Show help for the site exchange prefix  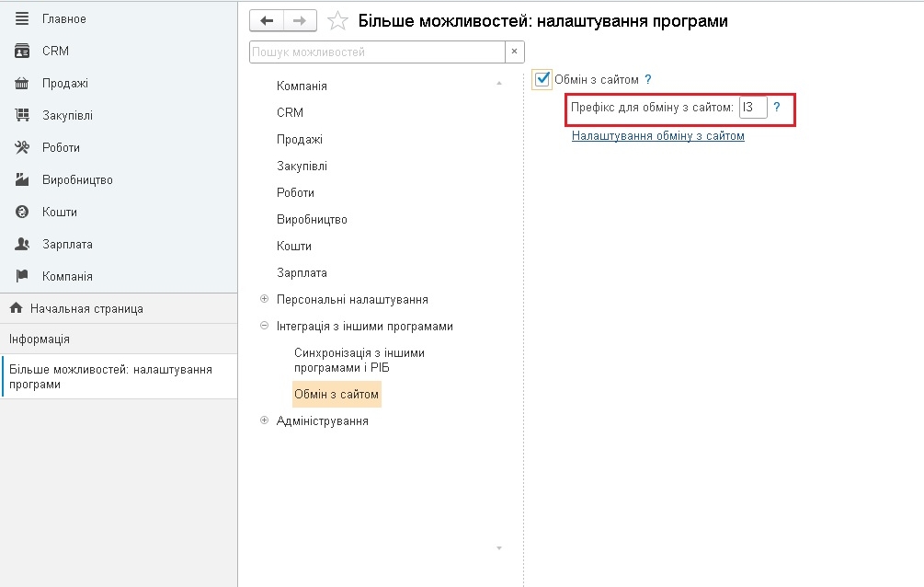[777, 108]
